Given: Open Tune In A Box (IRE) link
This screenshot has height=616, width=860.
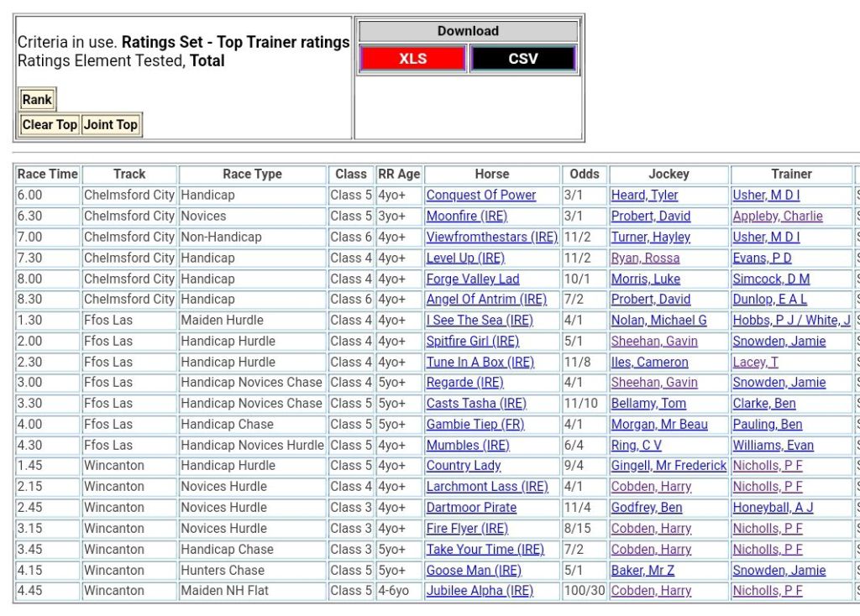Looking at the screenshot, I should point(480,363).
